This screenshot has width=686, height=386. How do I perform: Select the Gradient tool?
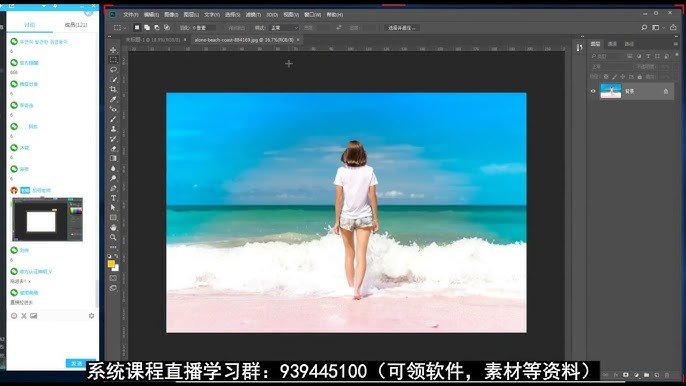pos(113,158)
